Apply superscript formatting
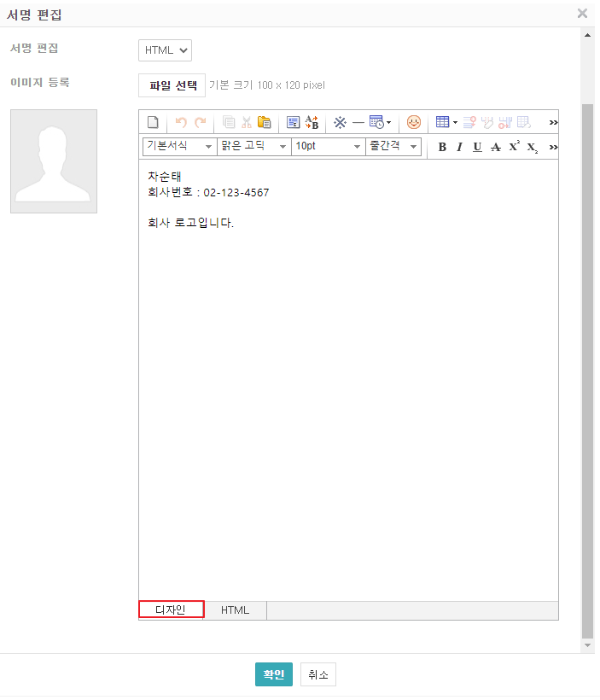The height and width of the screenshot is (700, 600). click(515, 146)
